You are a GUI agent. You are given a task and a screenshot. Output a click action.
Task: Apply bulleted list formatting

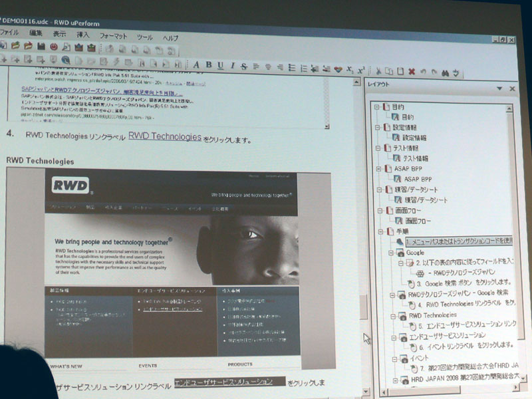(x=292, y=68)
